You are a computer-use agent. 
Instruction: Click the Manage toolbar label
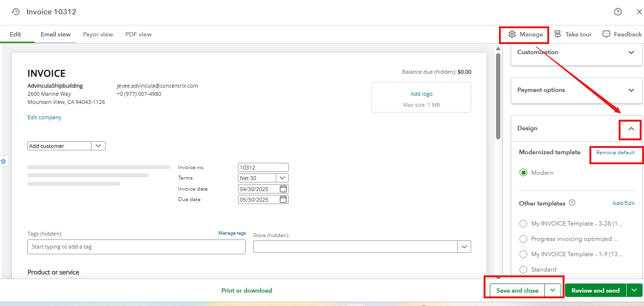coord(531,34)
